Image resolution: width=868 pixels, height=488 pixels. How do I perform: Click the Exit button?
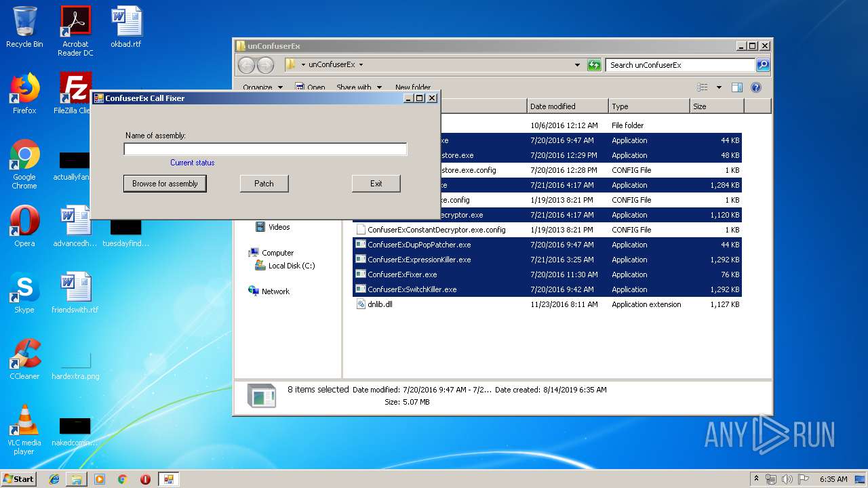pos(376,184)
